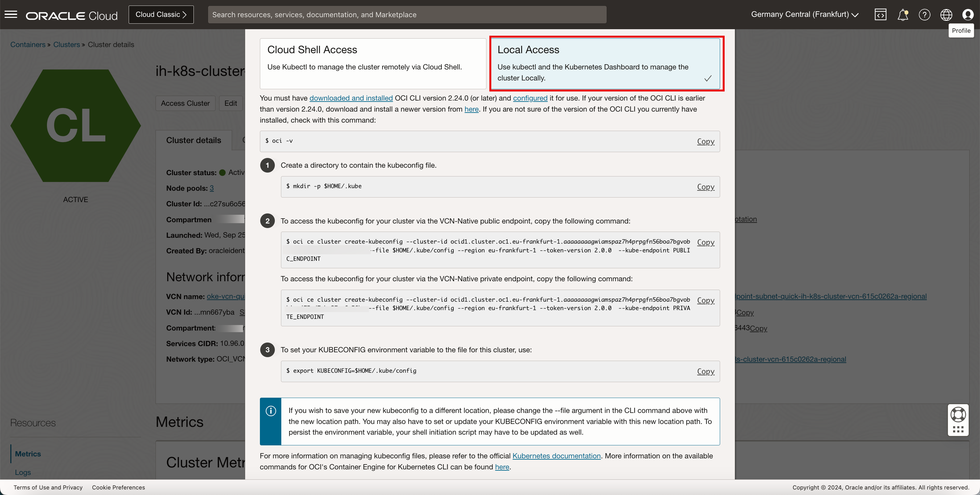Open the help question mark icon
Screen dimensions: 980x495
click(924, 15)
